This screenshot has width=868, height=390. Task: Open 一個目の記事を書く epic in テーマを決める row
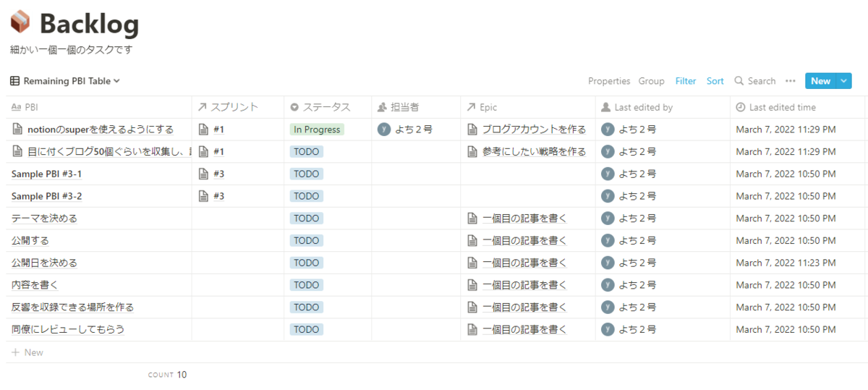(524, 219)
